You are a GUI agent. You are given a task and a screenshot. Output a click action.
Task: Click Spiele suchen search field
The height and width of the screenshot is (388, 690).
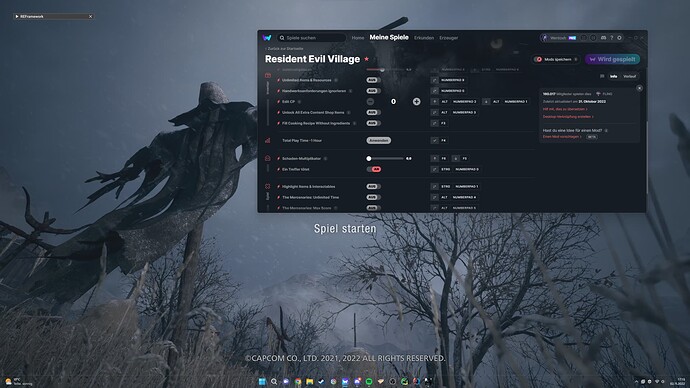click(312, 38)
